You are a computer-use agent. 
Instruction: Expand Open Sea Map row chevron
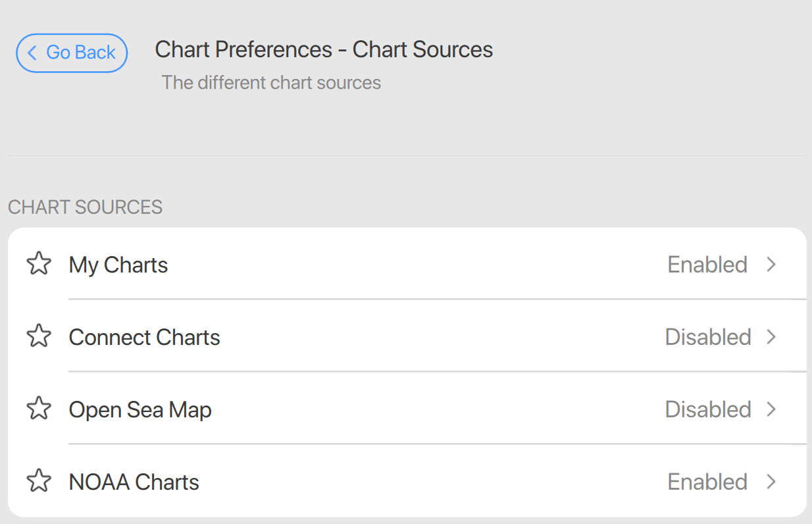(x=772, y=409)
